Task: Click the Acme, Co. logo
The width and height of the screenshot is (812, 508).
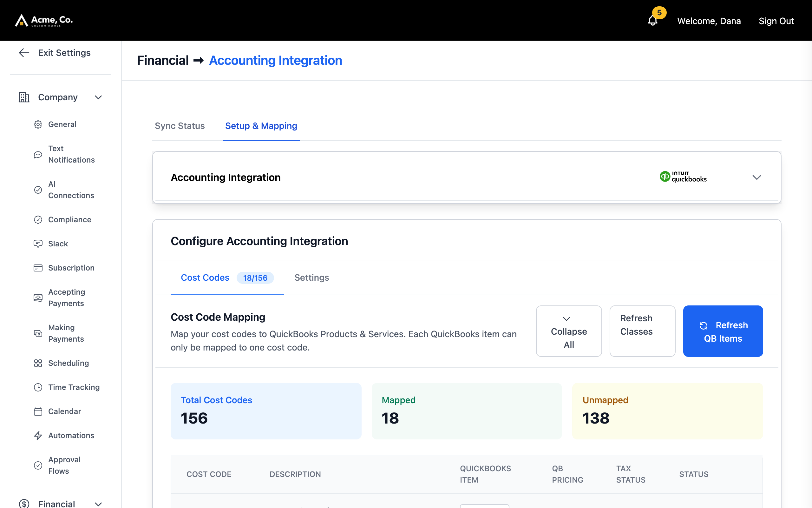Action: pos(44,21)
